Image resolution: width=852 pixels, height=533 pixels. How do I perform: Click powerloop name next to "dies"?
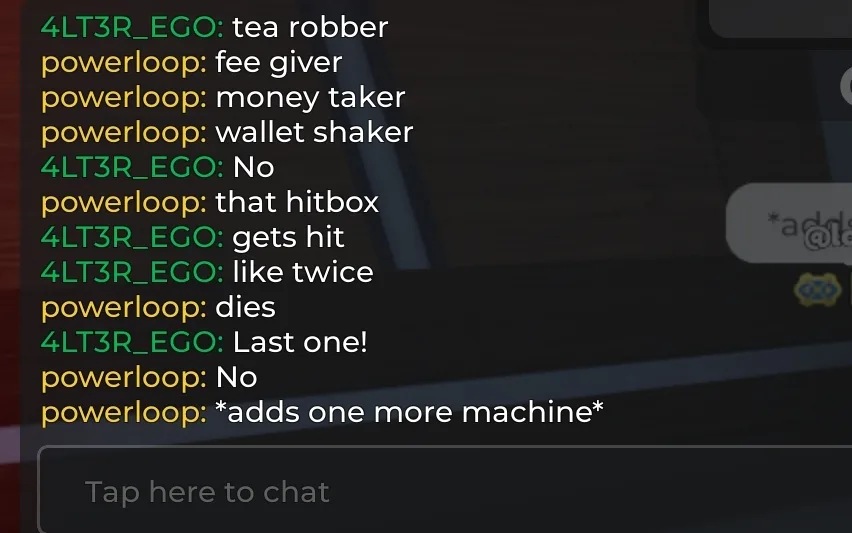point(123,308)
